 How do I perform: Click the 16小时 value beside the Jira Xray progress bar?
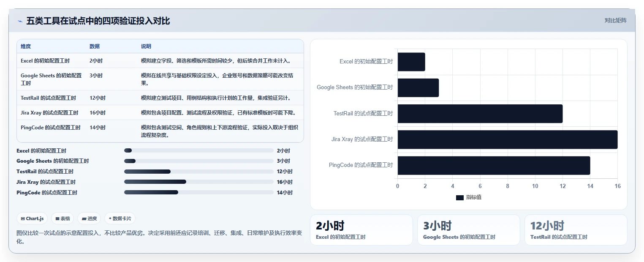click(285, 182)
